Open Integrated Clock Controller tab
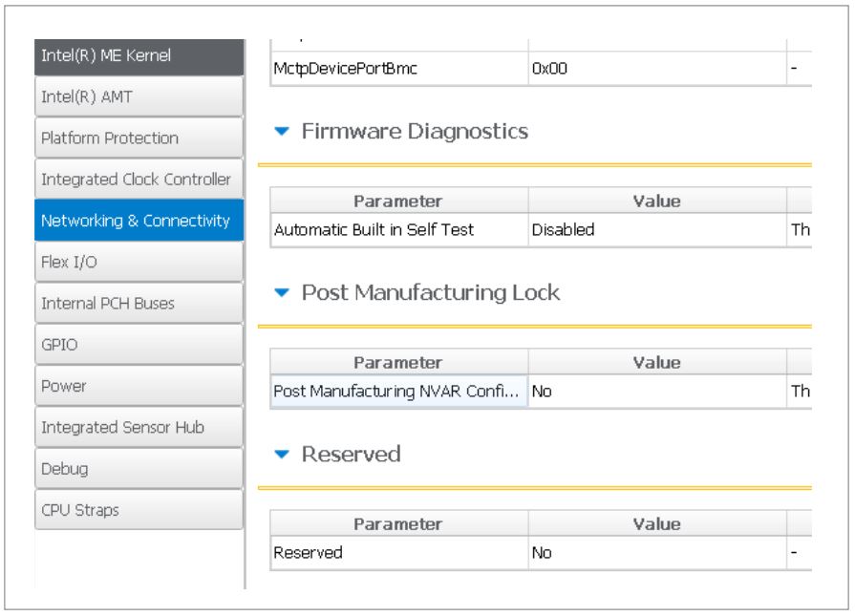Image resolution: width=855 pixels, height=616 pixels. tap(139, 180)
